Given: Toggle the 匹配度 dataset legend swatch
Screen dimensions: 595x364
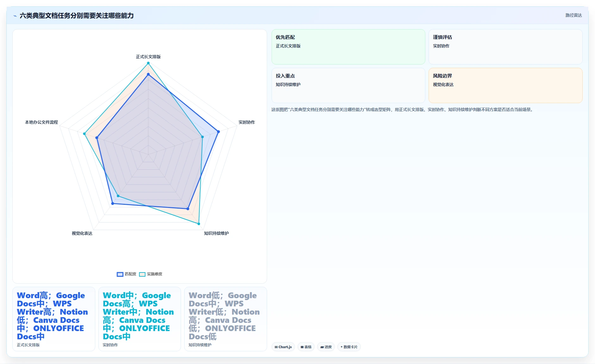Looking at the screenshot, I should (x=120, y=274).
